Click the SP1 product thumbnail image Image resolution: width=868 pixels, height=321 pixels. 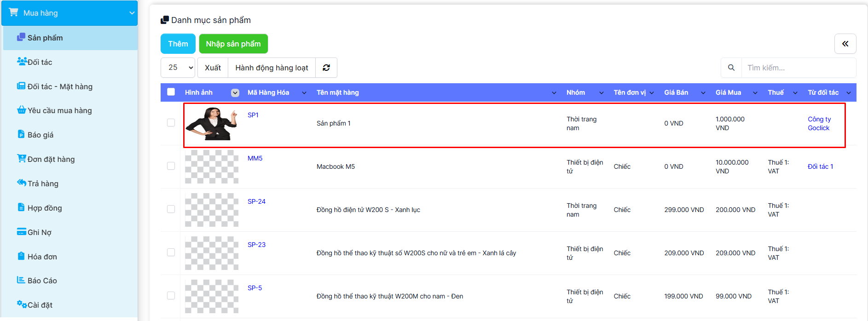pos(212,123)
